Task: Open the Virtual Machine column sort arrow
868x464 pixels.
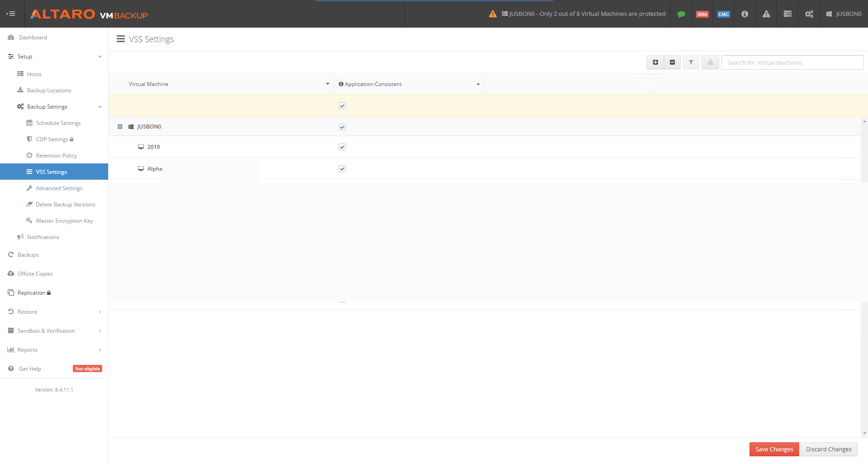Action: click(x=327, y=84)
